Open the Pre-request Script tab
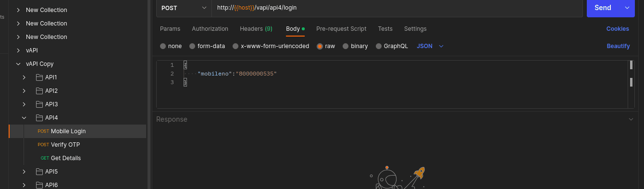Image resolution: width=644 pixels, height=189 pixels. point(341,29)
